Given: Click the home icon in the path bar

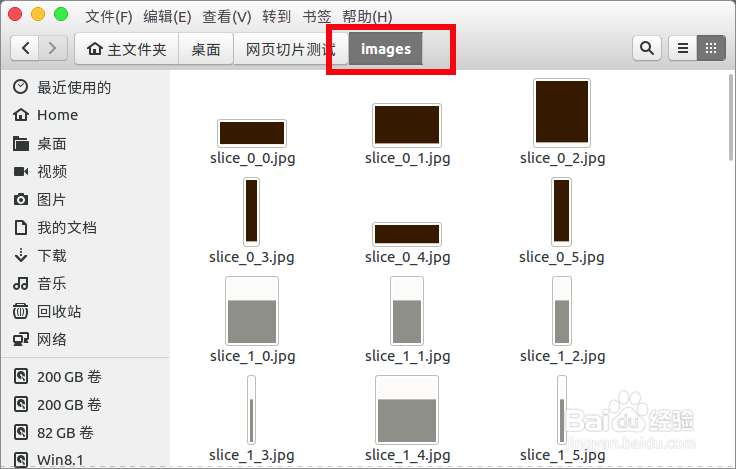Looking at the screenshot, I should pos(95,48).
